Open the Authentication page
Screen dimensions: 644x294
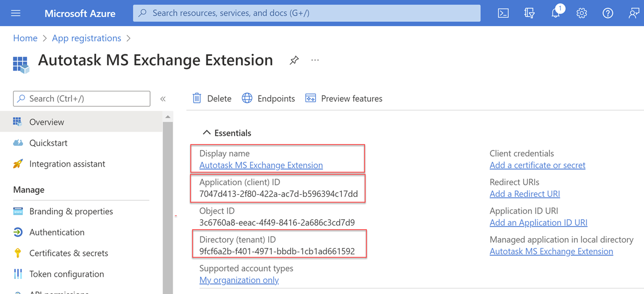tap(82, 232)
